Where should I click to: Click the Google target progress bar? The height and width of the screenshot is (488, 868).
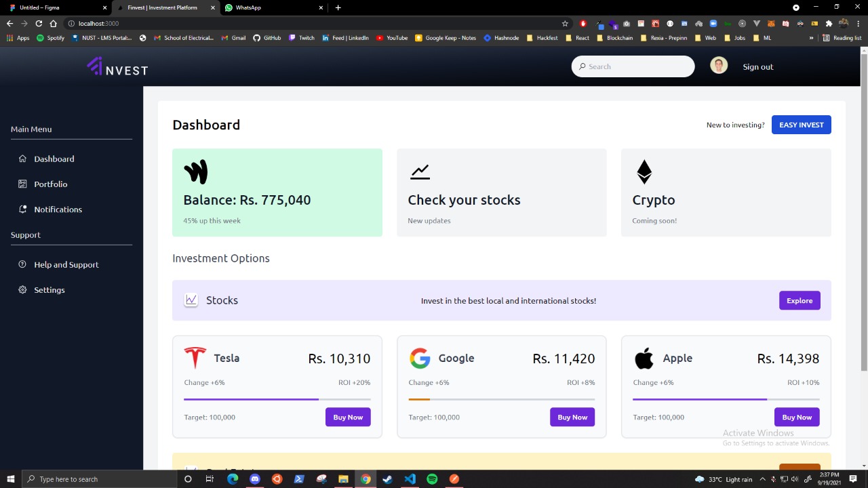pyautogui.click(x=502, y=399)
